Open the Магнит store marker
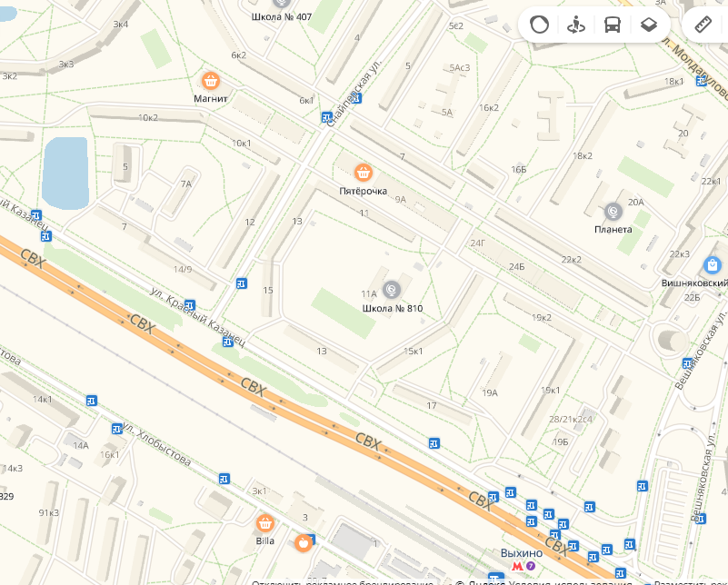 point(211,81)
